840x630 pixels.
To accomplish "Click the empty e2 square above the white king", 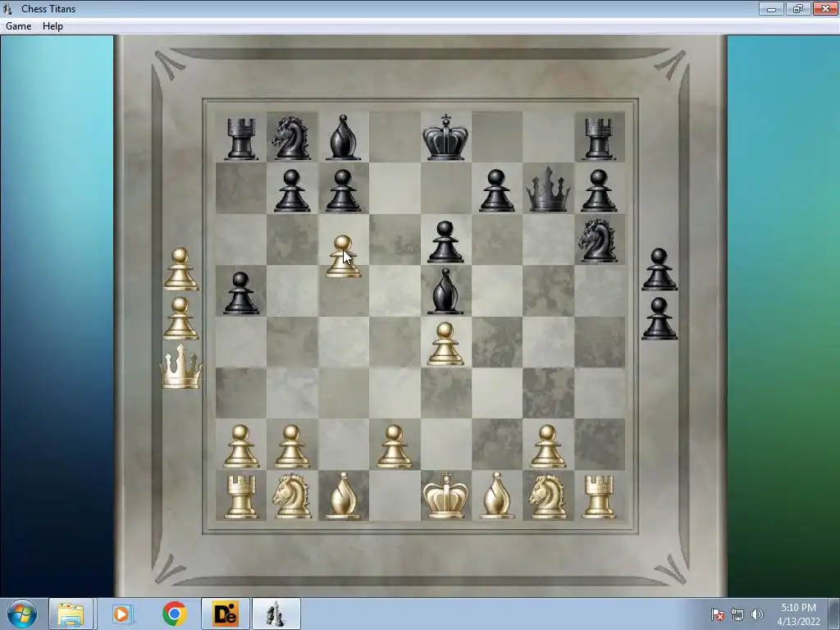I will click(445, 444).
